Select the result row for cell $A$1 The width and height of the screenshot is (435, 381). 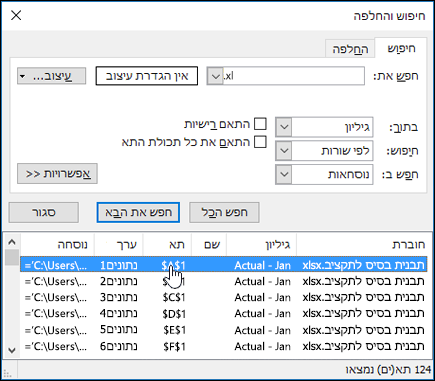click(x=224, y=265)
